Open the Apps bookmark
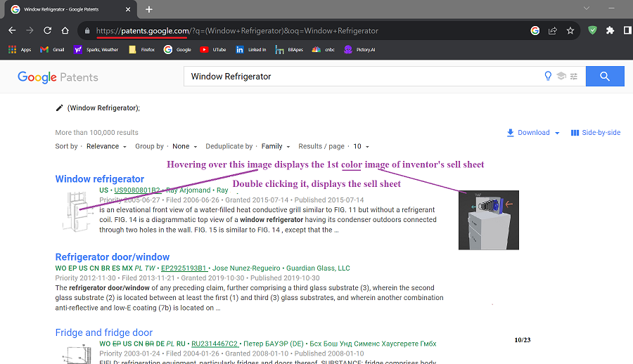Viewport: 633px width, 364px height. coord(20,50)
